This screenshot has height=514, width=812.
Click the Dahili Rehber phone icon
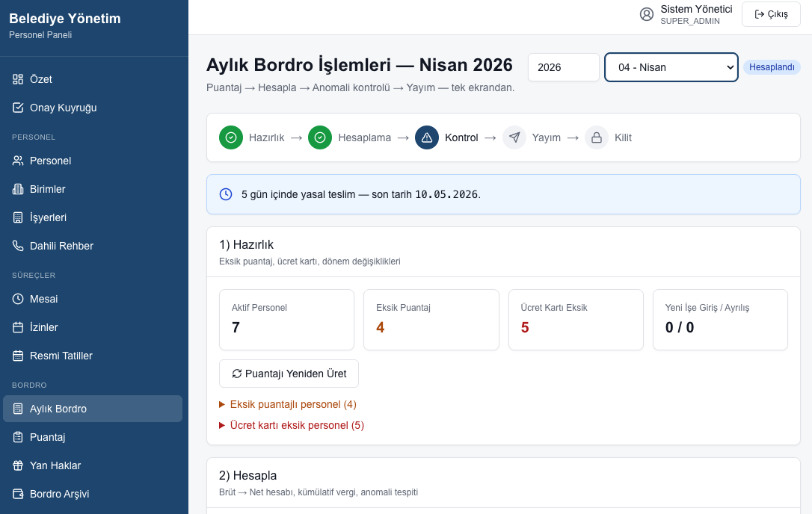pos(18,246)
